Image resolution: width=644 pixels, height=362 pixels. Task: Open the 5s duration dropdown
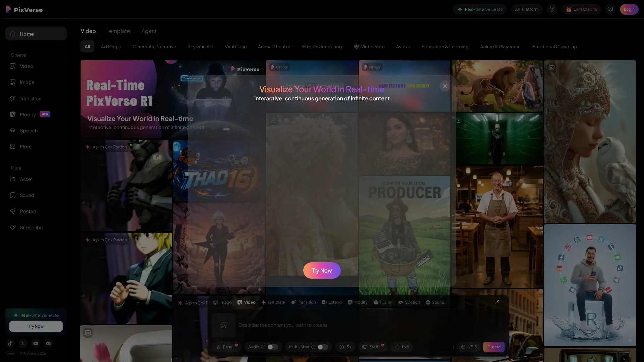tap(345, 347)
